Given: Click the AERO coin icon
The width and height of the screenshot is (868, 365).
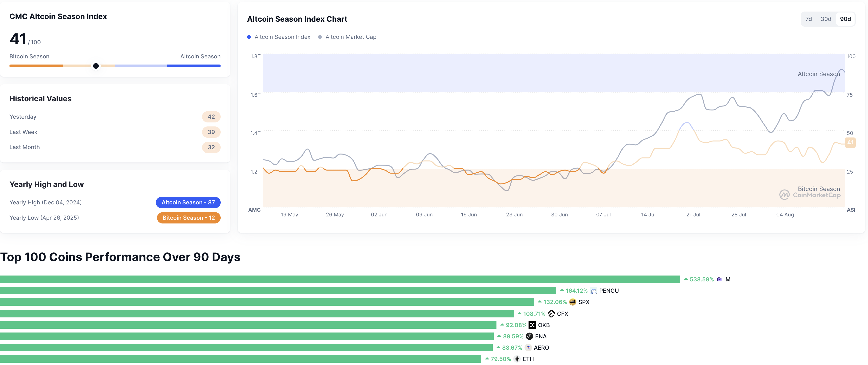Looking at the screenshot, I should (528, 348).
